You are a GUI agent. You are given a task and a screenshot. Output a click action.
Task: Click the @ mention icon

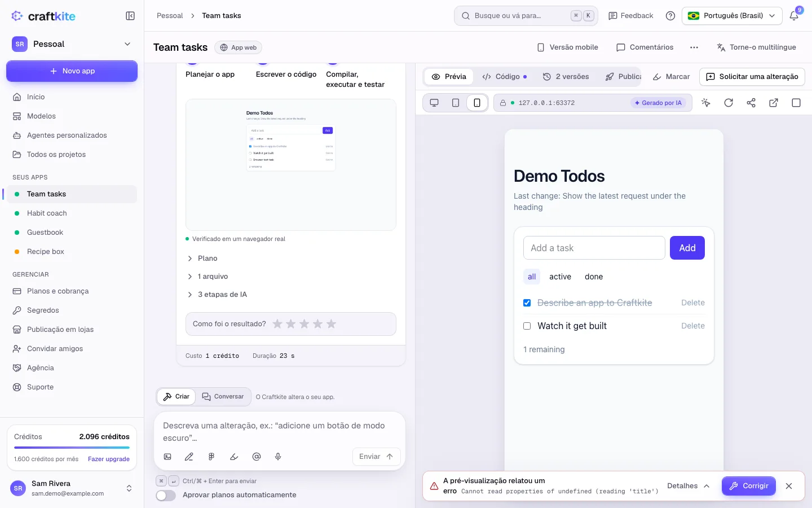point(257,457)
